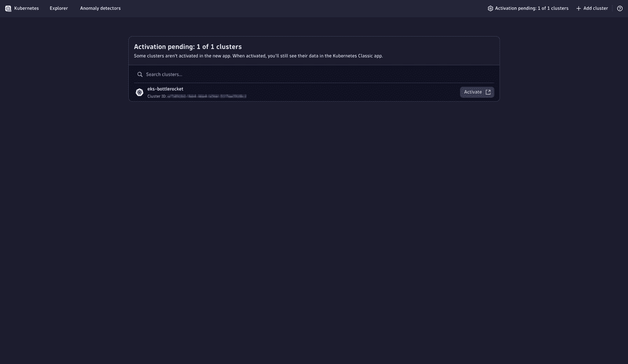Click the description mentioning Kubernetes Classic app

(259, 56)
